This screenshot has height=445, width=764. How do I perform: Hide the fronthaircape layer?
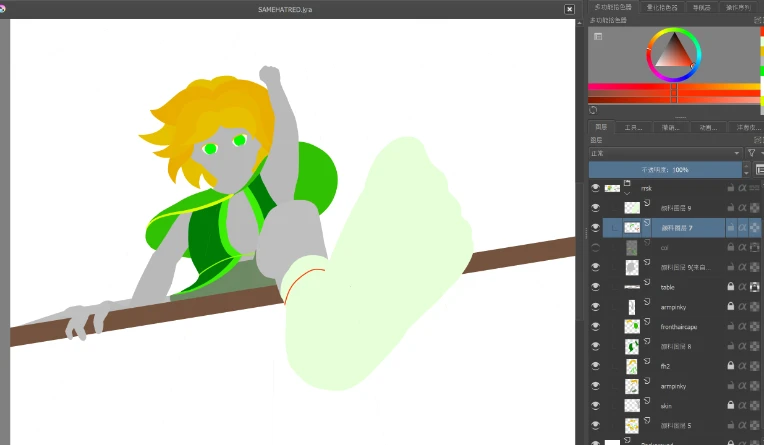point(595,327)
